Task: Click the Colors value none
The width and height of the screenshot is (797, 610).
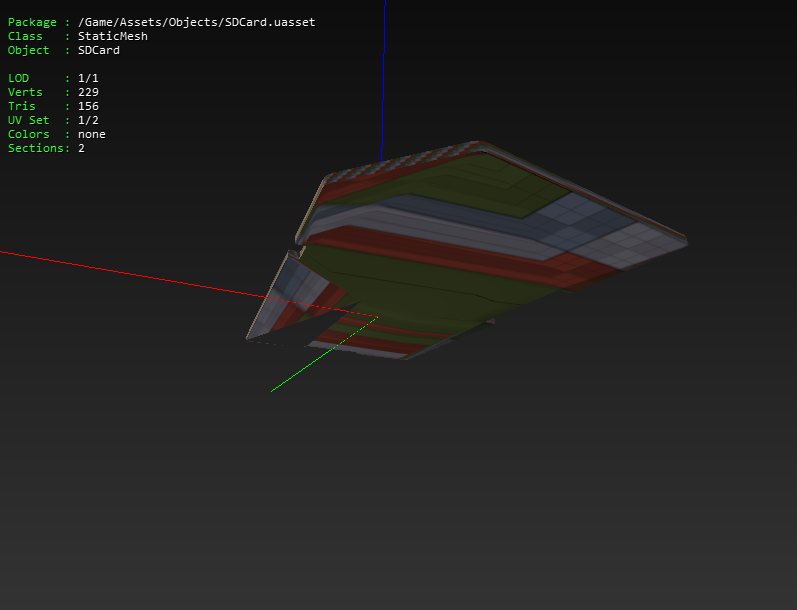Action: (x=91, y=134)
